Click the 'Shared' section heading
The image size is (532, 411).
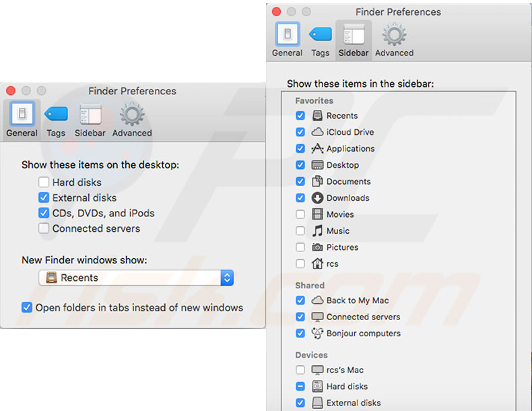[310, 286]
